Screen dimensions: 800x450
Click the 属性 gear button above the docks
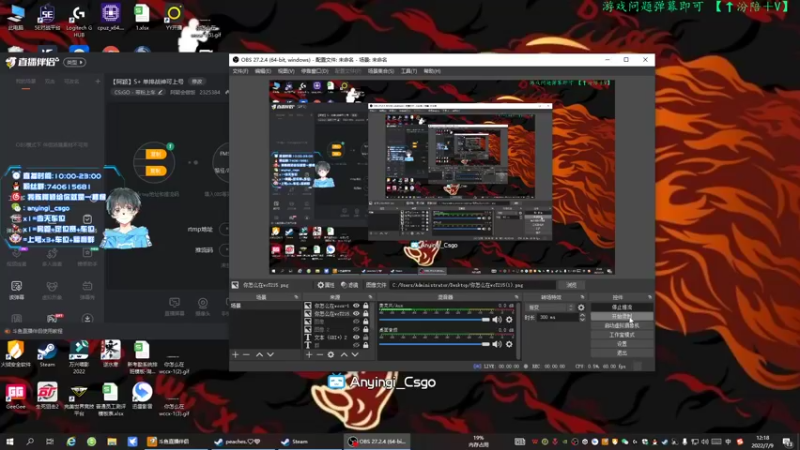coord(326,285)
